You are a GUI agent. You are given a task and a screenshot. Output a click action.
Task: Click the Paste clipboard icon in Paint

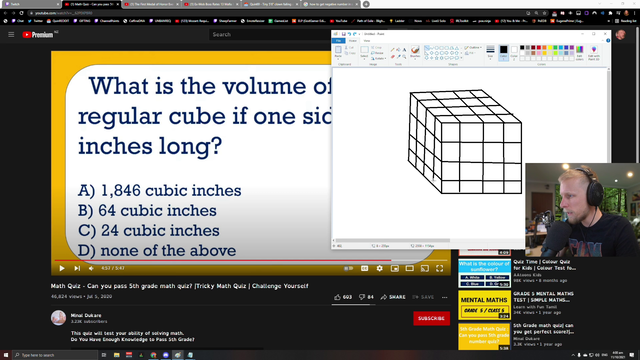pos(338,50)
